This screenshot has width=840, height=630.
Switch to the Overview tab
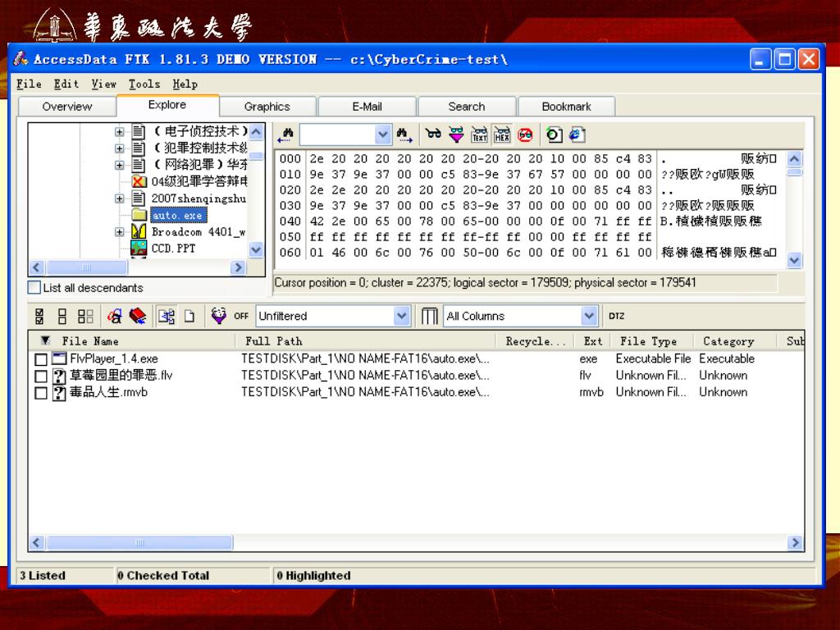(x=67, y=106)
